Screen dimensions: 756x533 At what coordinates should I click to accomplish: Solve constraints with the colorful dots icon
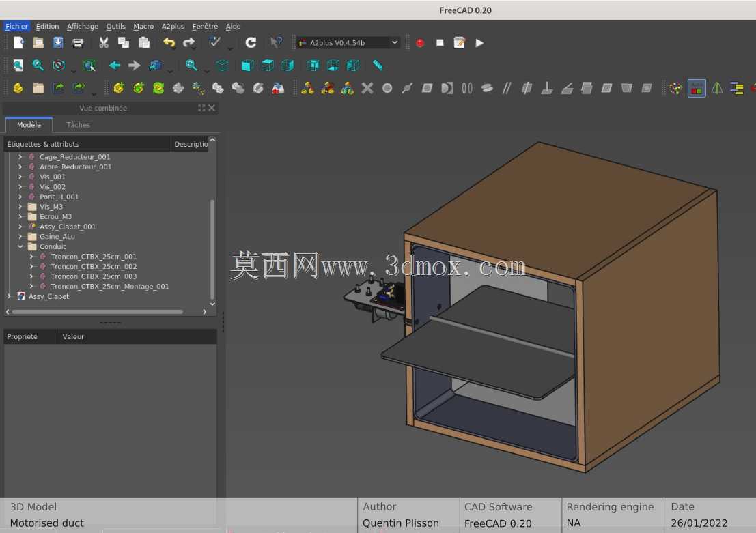[x=675, y=88]
